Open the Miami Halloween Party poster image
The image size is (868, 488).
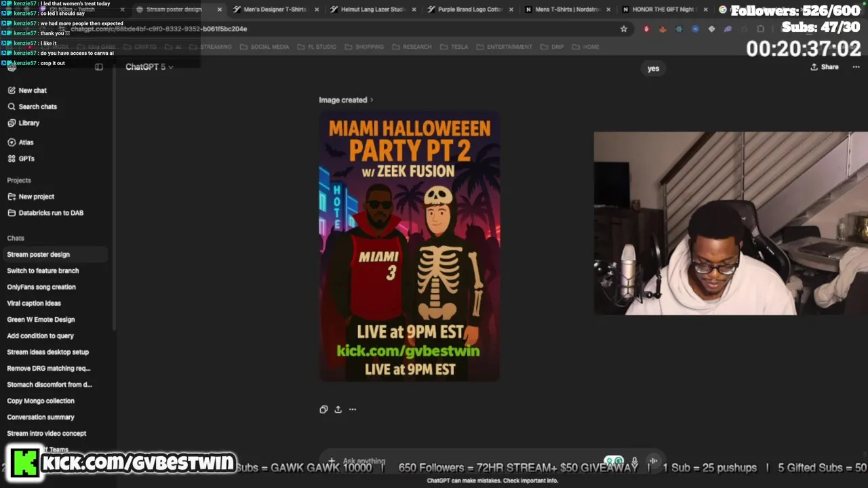[x=410, y=247]
